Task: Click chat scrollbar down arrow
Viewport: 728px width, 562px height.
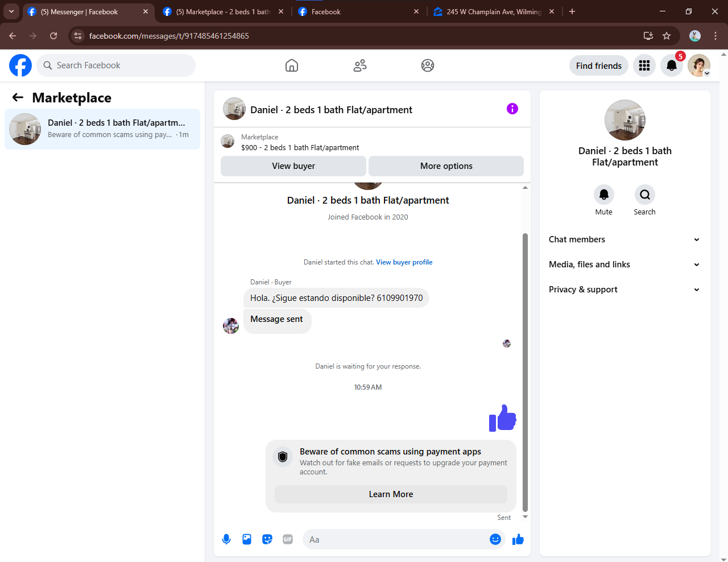Action: coord(525,516)
